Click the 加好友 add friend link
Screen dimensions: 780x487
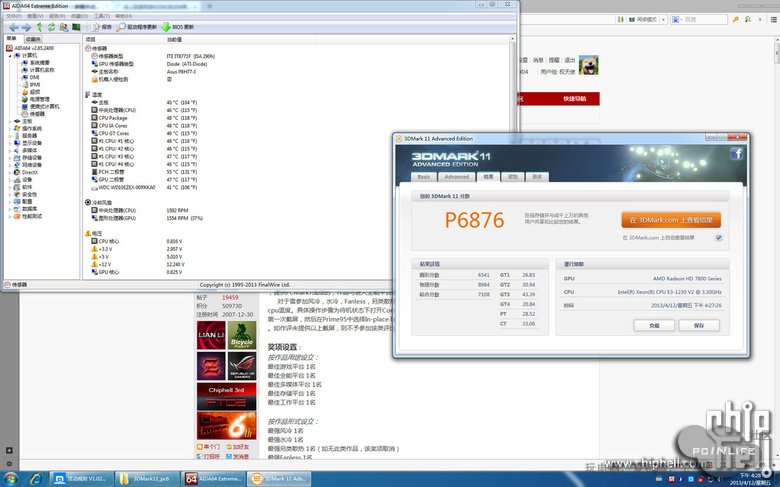click(237, 447)
